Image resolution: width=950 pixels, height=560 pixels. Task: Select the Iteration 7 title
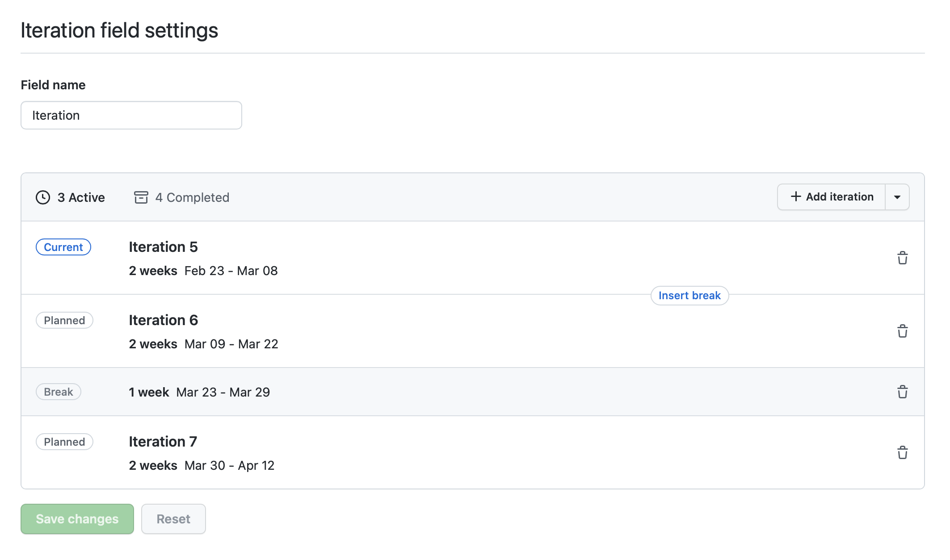(163, 442)
